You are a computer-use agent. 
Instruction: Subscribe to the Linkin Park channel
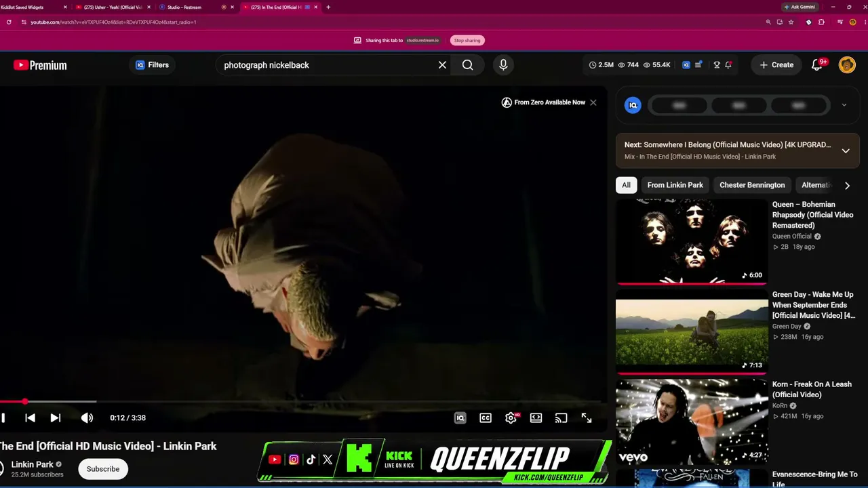tap(103, 469)
